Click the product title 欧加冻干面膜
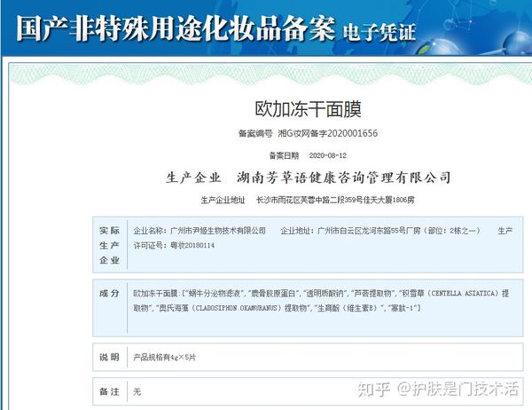The width and height of the screenshot is (532, 410). tap(308, 109)
